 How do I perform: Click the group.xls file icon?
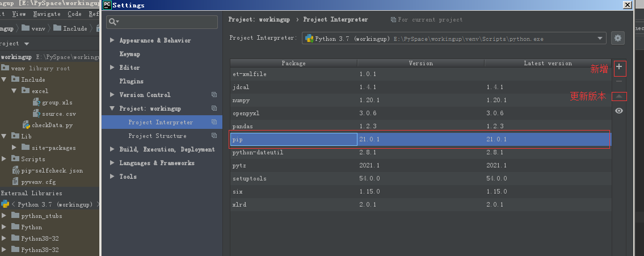click(x=36, y=102)
